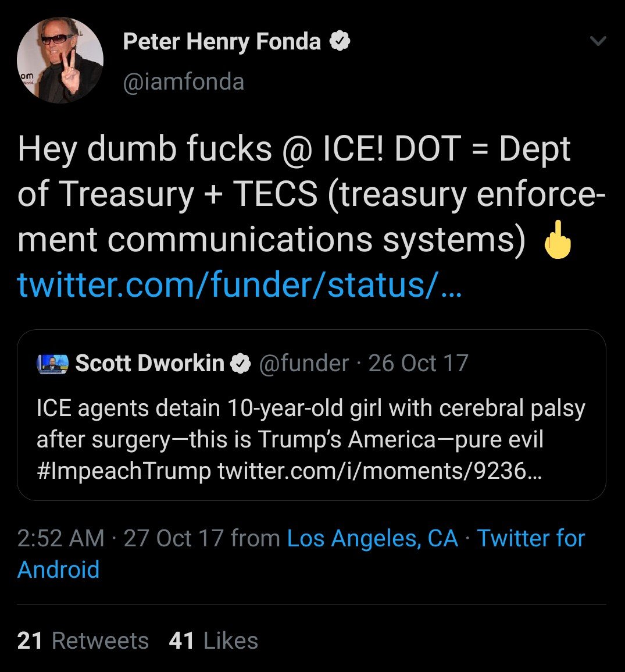The width and height of the screenshot is (625, 672).
Task: Click Peter Henry Fonda's profile picture
Action: pos(60,60)
